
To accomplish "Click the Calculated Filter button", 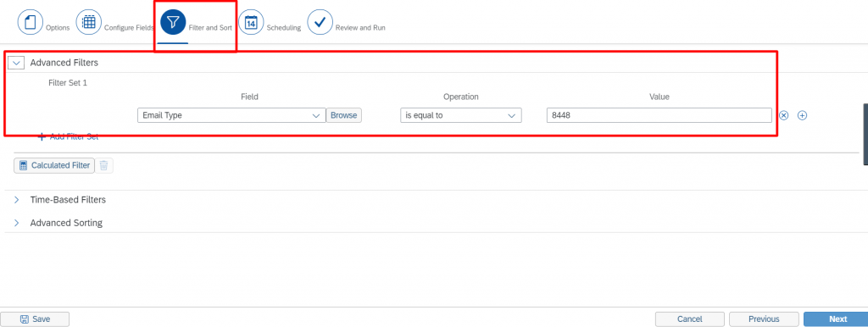I will 54,165.
